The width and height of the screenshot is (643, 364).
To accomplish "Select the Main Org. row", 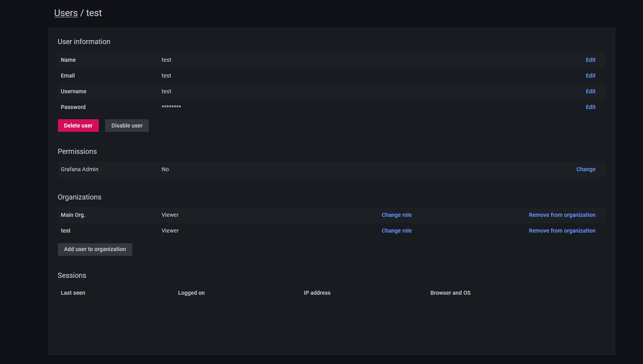I will point(73,215).
